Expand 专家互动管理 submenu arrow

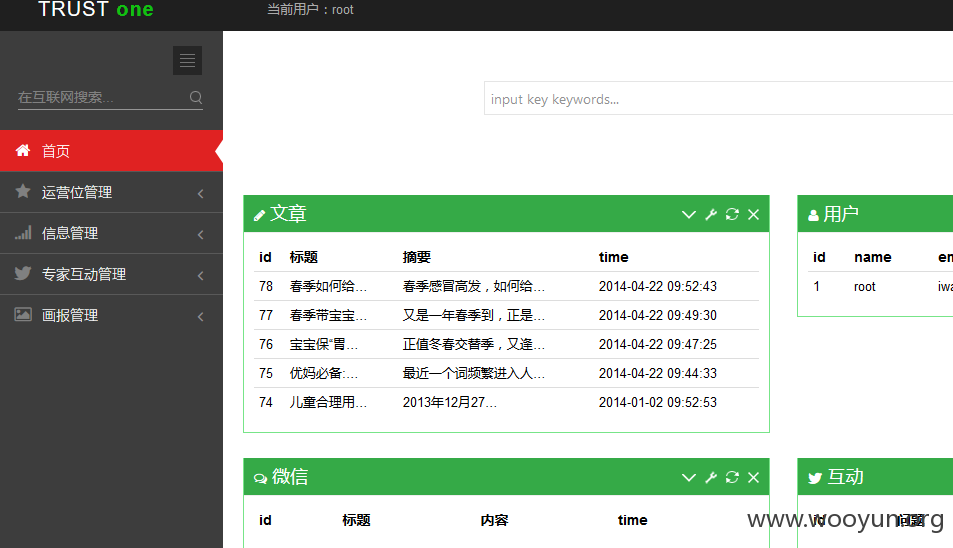(x=201, y=275)
